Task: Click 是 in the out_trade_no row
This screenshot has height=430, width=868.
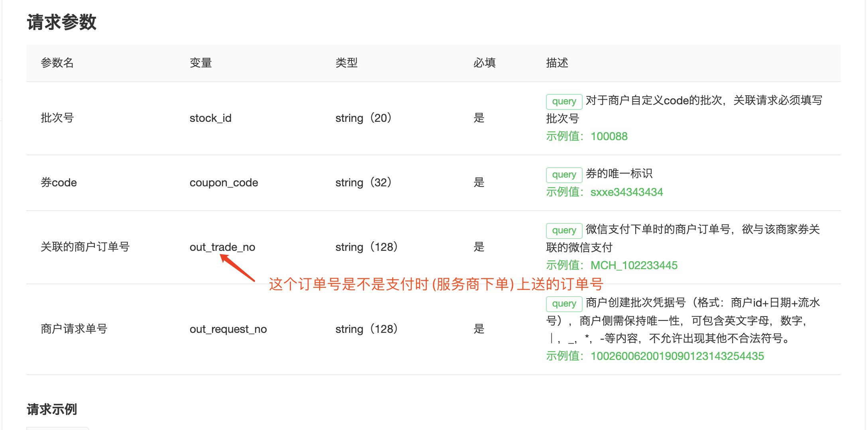Action: (x=479, y=247)
